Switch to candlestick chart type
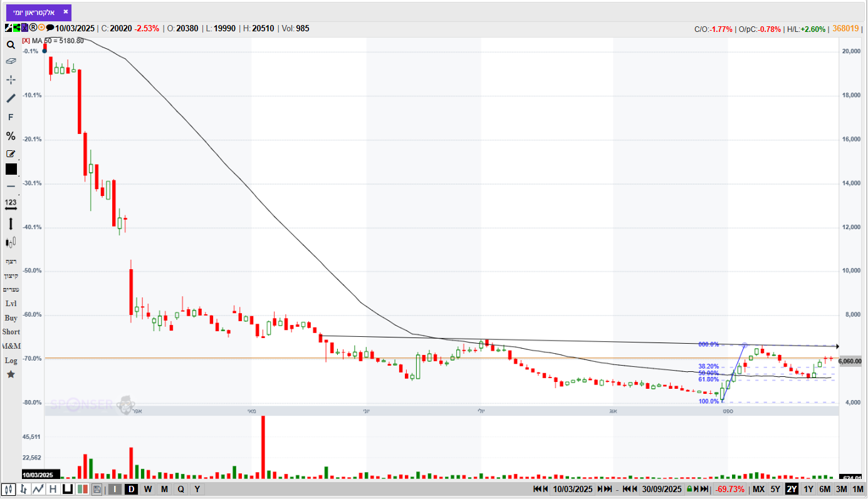 coord(9,489)
